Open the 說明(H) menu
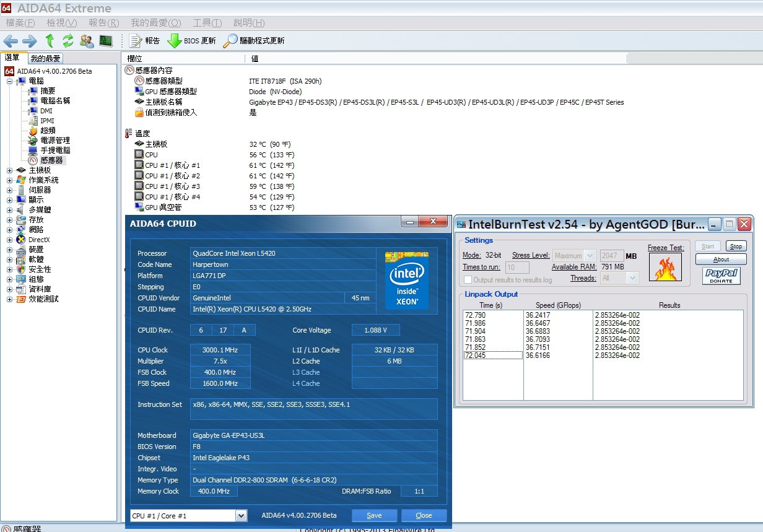The width and height of the screenshot is (763, 532). click(x=249, y=23)
